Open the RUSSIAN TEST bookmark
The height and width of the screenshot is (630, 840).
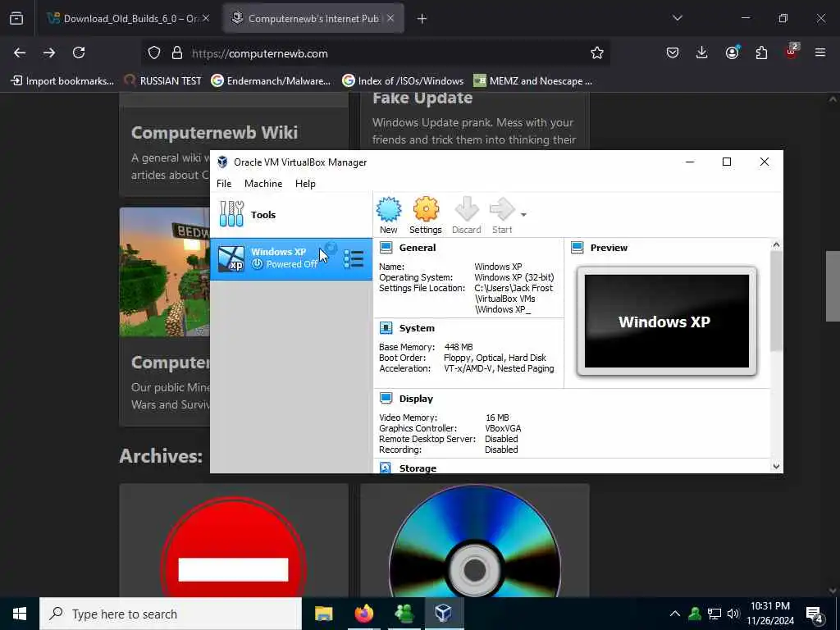point(163,81)
